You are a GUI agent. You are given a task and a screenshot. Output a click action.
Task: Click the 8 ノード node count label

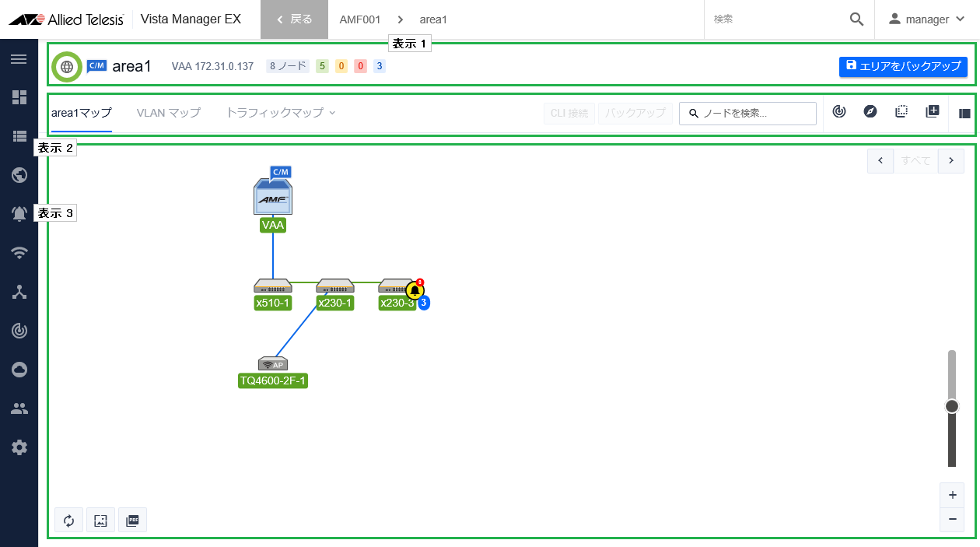pos(288,66)
